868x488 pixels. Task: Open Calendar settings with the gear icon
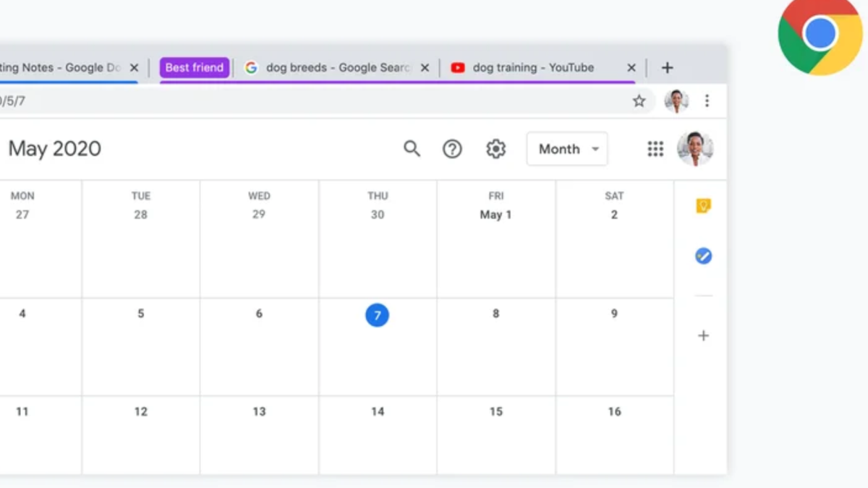[495, 149]
